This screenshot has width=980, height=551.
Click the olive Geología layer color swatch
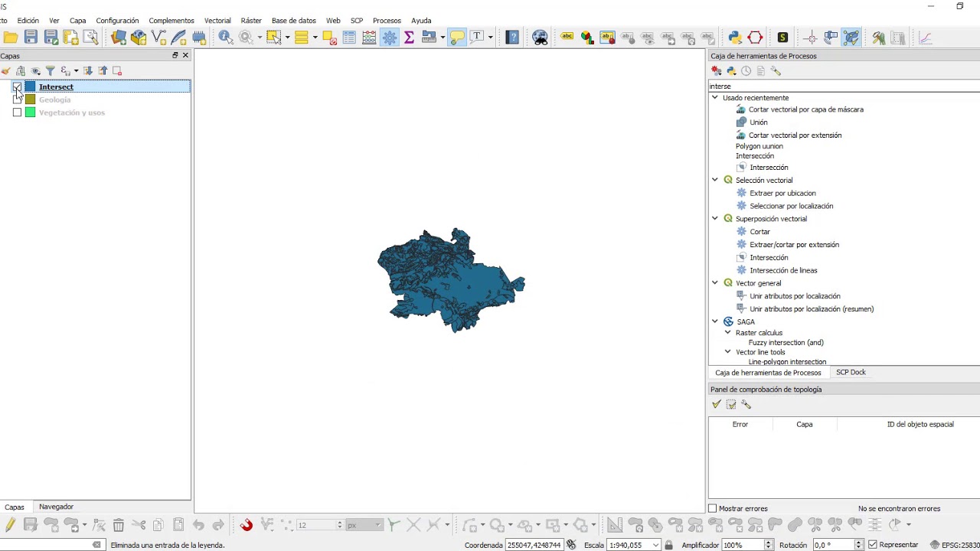coord(30,99)
